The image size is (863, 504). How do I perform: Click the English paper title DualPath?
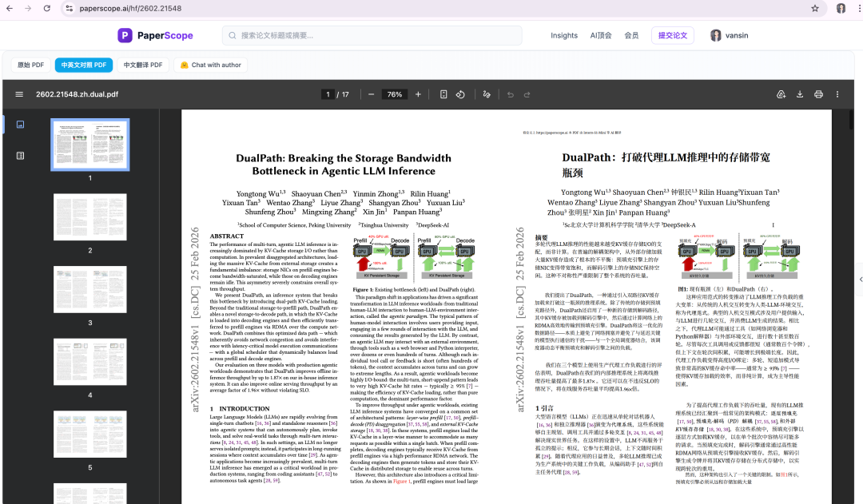pyautogui.click(x=344, y=165)
